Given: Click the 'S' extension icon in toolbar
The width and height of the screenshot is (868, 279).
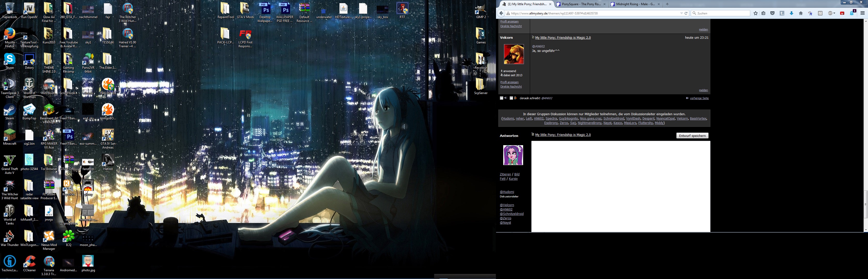Looking at the screenshot, I should click(x=820, y=13).
